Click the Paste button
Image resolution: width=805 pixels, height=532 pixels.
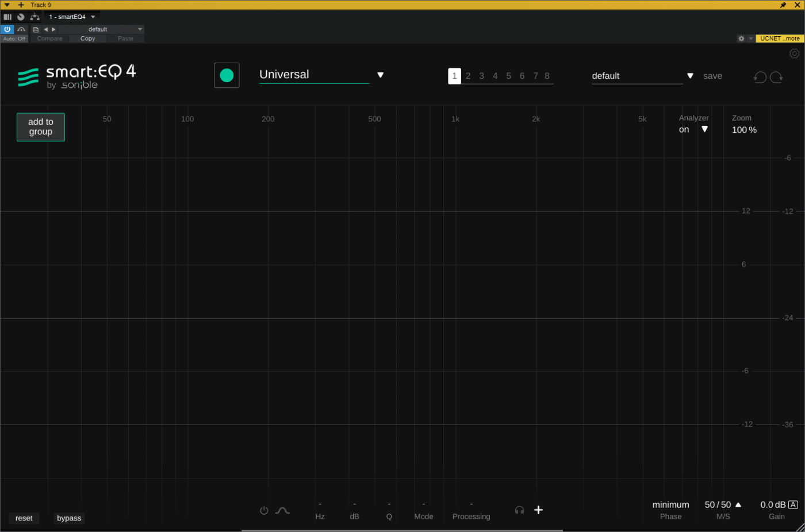click(x=125, y=38)
